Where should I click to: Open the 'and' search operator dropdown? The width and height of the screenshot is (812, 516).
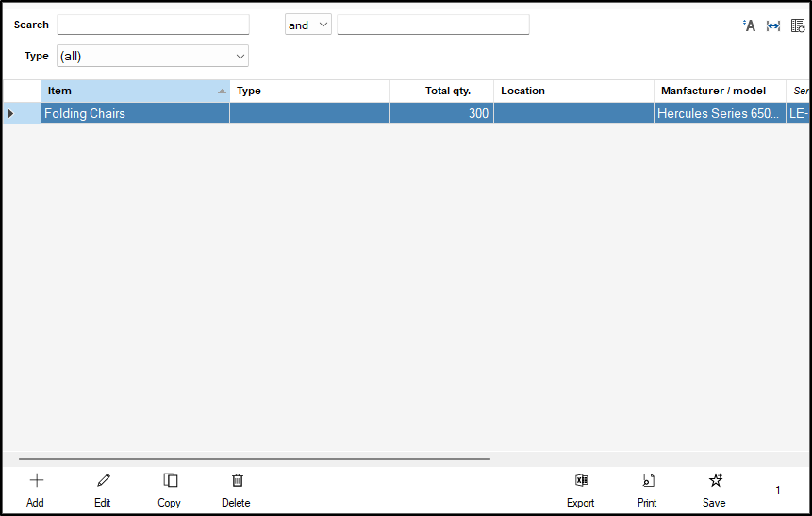(308, 25)
